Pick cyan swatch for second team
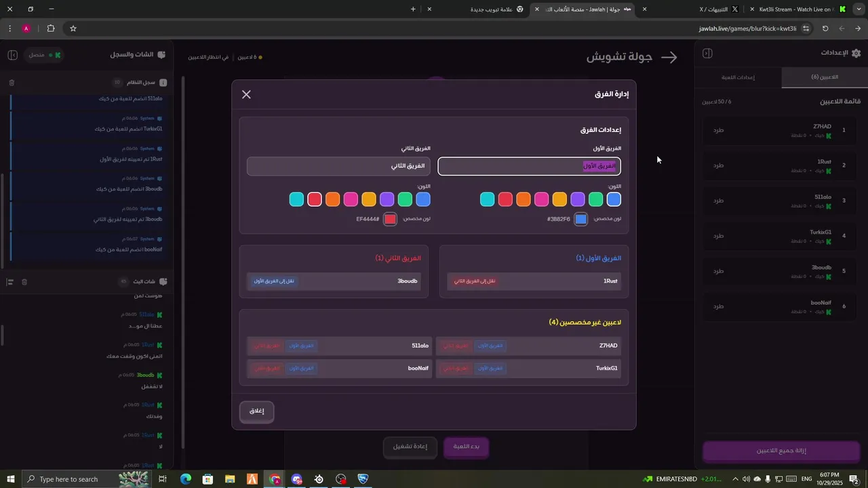The height and width of the screenshot is (488, 868). tap(296, 199)
